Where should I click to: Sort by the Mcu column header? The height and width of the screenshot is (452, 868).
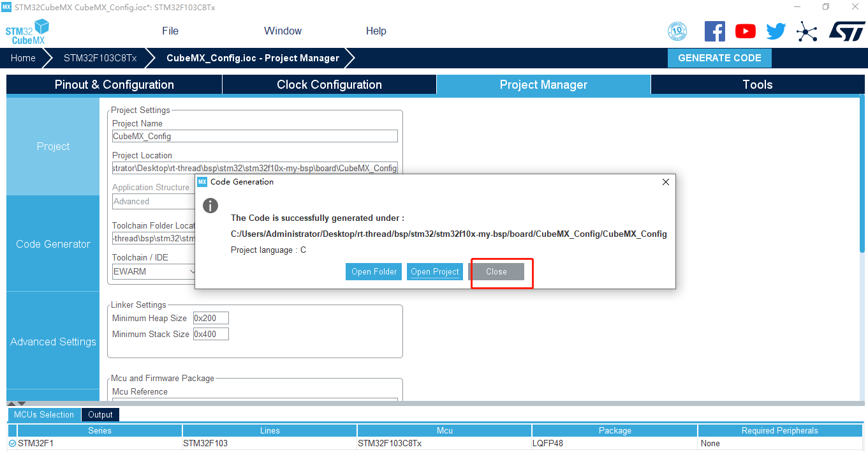pyautogui.click(x=445, y=430)
